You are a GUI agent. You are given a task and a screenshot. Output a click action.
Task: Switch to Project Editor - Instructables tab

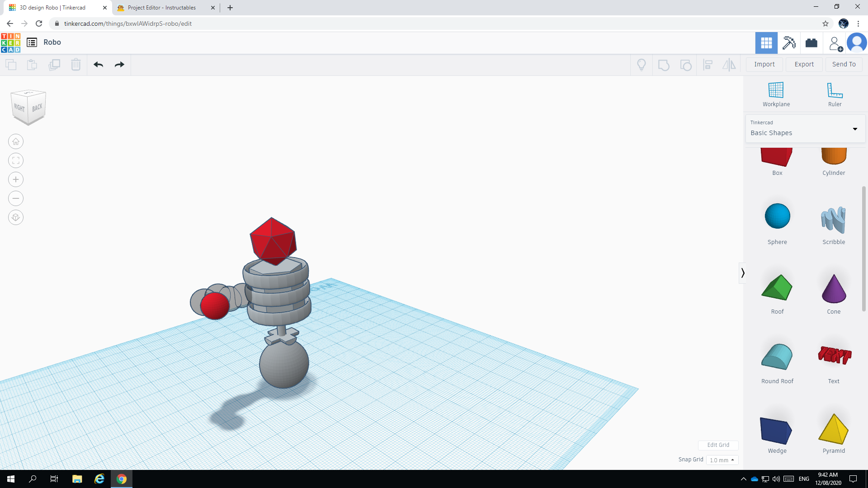[162, 8]
